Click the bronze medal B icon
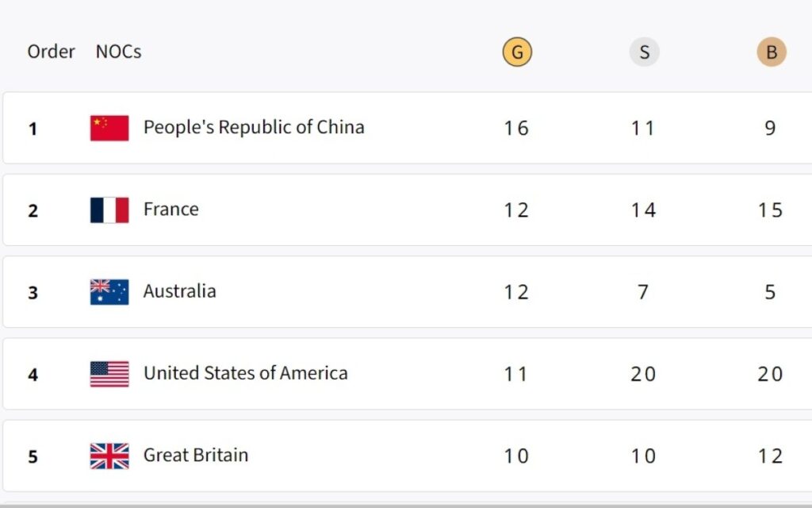 [x=771, y=52]
